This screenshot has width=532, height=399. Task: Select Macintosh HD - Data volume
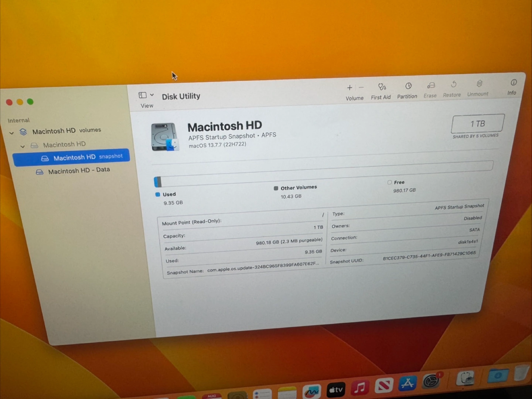(79, 170)
